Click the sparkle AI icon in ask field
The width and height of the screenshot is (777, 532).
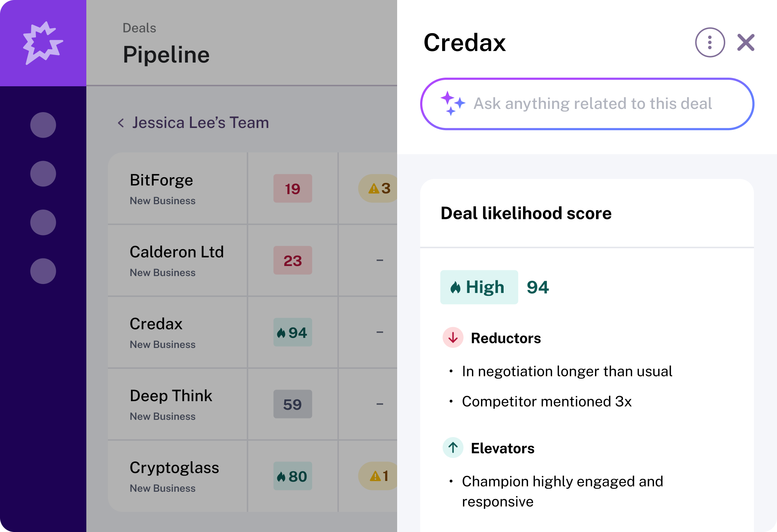[x=453, y=104]
